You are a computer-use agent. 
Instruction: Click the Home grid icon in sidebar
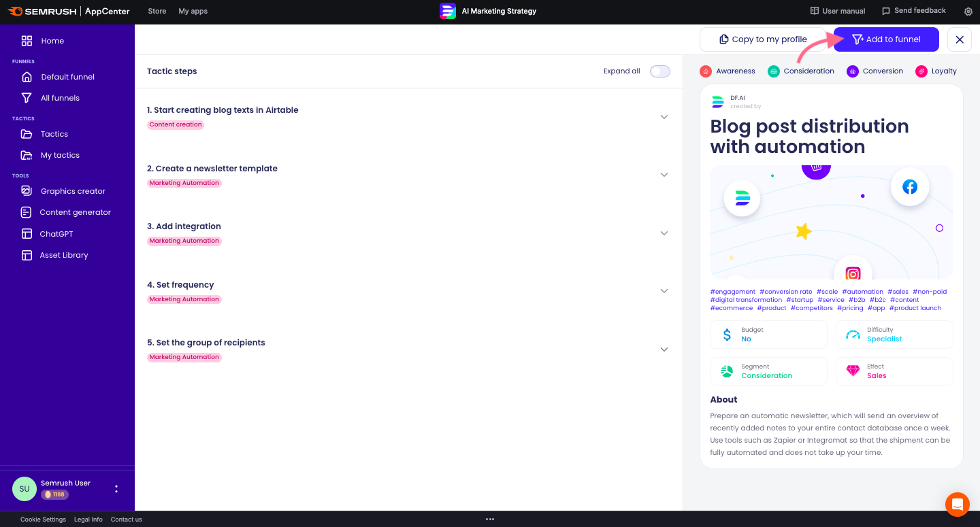[x=27, y=41]
